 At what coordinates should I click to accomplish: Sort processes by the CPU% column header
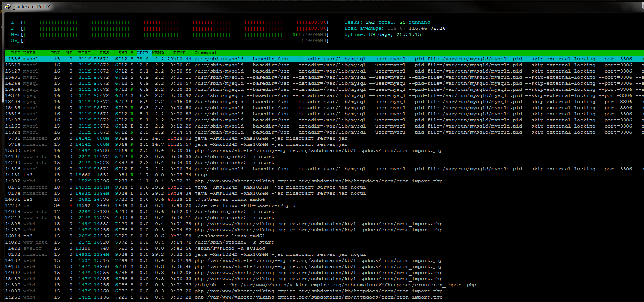pyautogui.click(x=143, y=53)
